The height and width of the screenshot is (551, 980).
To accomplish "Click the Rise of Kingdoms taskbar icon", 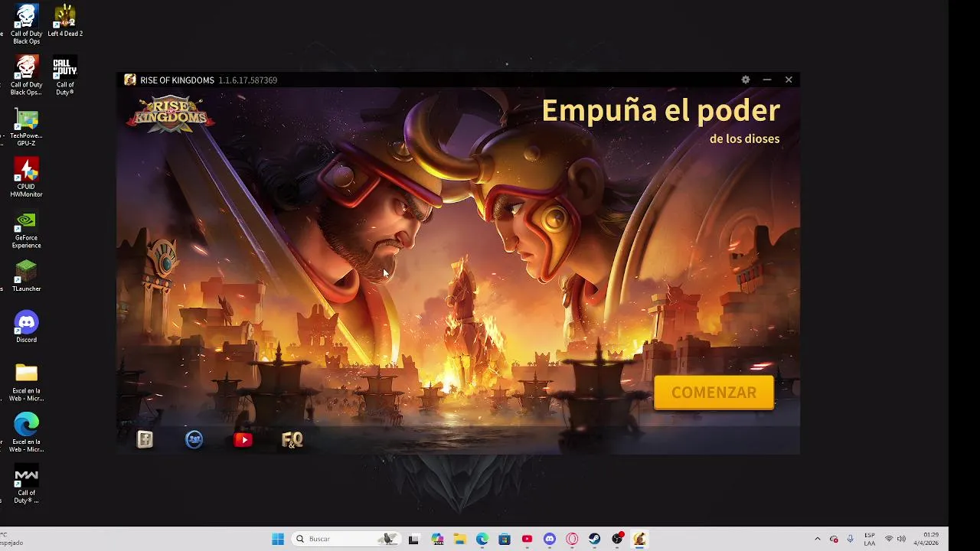I will tap(639, 539).
